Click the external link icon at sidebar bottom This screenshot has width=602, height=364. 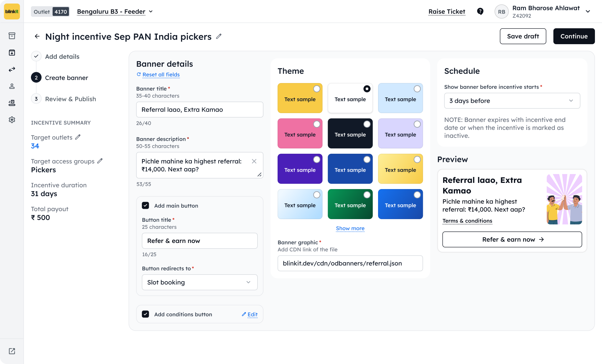tap(12, 351)
